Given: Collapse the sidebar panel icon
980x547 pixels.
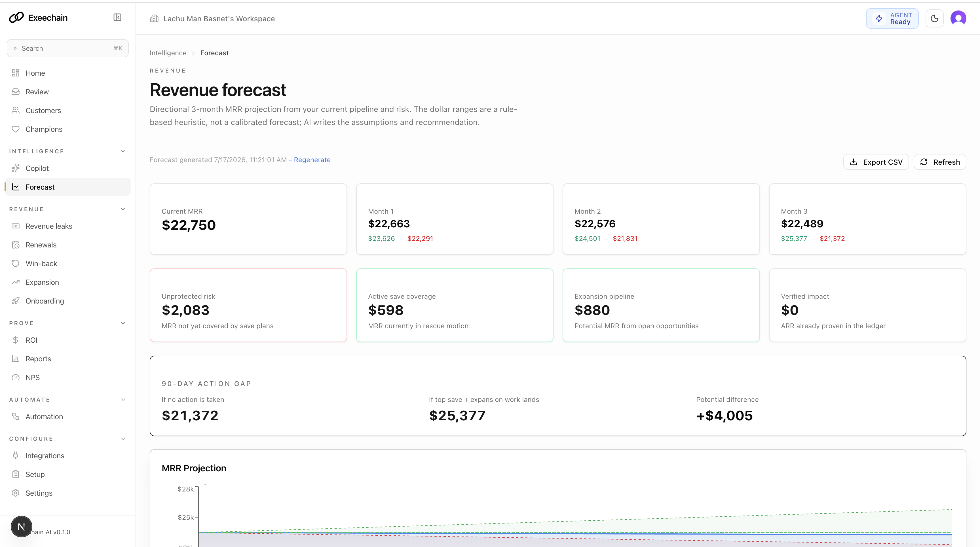Looking at the screenshot, I should [117, 18].
